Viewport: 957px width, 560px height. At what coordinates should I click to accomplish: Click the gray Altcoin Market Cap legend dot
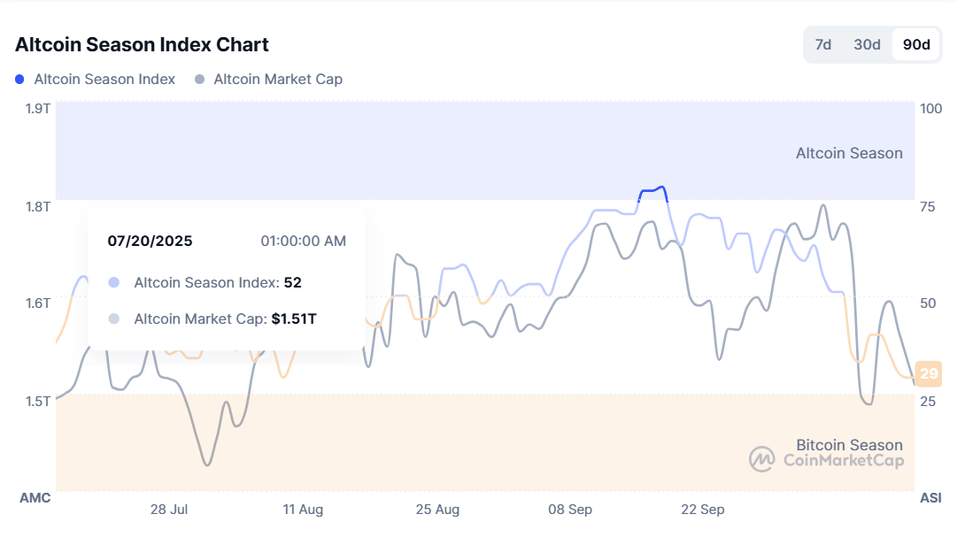tap(199, 80)
